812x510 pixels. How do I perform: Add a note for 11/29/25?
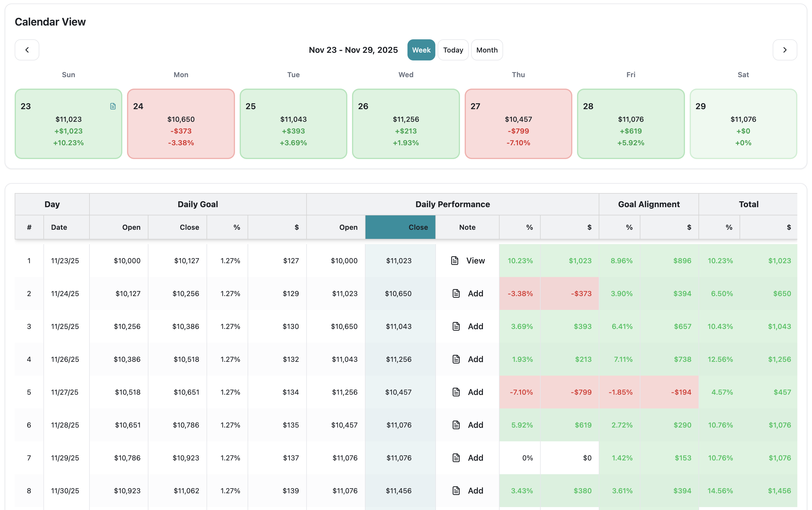pos(475,458)
